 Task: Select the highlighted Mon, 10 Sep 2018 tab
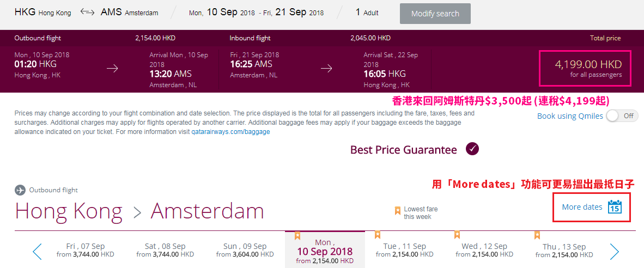click(x=325, y=249)
